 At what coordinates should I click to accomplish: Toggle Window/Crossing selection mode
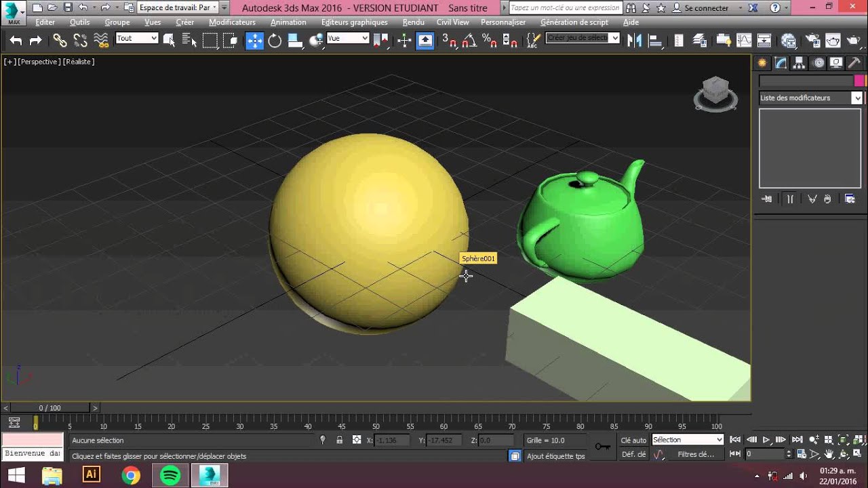coord(231,41)
